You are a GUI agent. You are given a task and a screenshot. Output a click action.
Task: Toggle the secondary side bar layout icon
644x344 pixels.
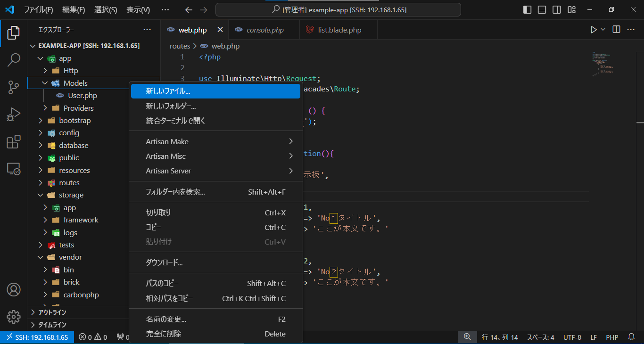[557, 10]
